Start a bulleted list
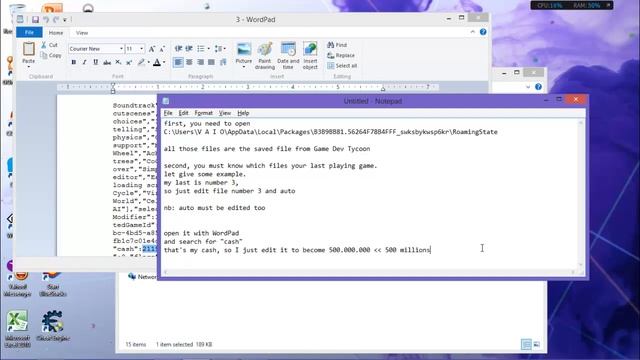640x360 pixels. 200,49
